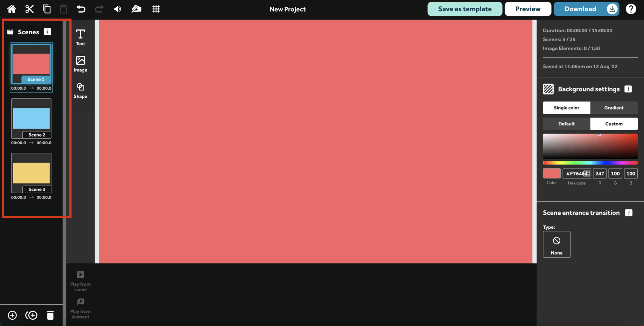Click the rainbow hue slider
This screenshot has height=326, width=644.
click(590, 163)
